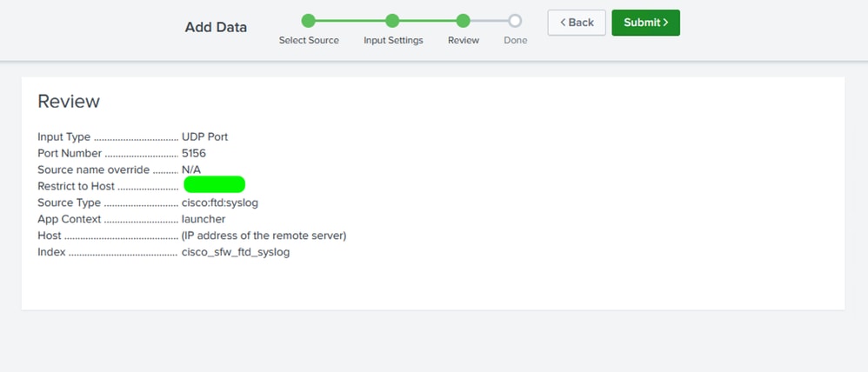
Task: Click the Review step circle
Action: (x=464, y=21)
